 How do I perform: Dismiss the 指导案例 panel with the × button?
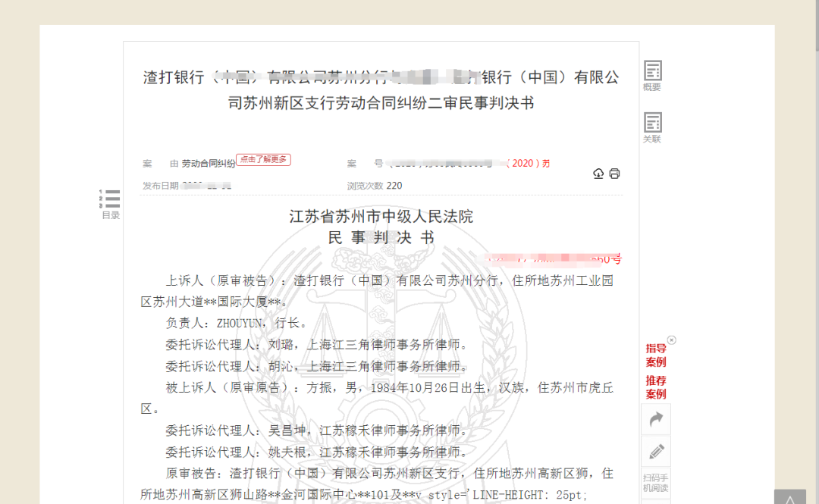tap(670, 339)
